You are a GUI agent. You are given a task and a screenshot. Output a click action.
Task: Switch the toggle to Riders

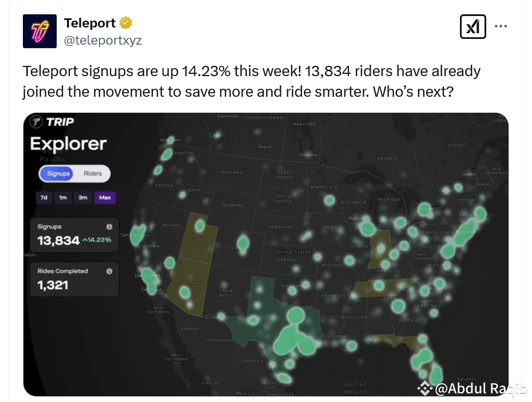[93, 174]
